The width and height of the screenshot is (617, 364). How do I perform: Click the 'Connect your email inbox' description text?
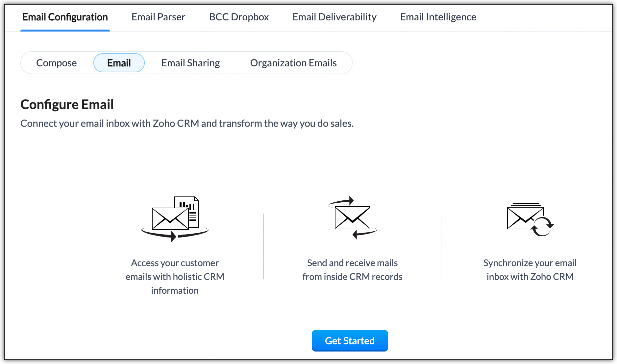click(187, 124)
